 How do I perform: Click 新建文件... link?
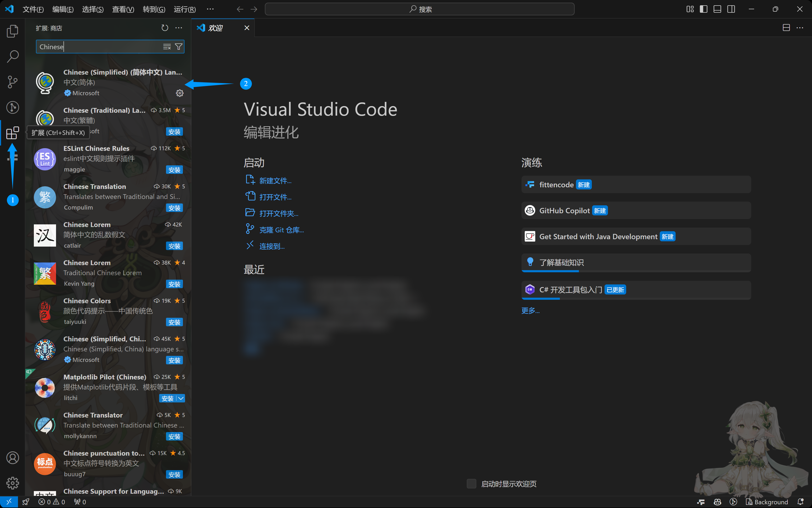[275, 181]
